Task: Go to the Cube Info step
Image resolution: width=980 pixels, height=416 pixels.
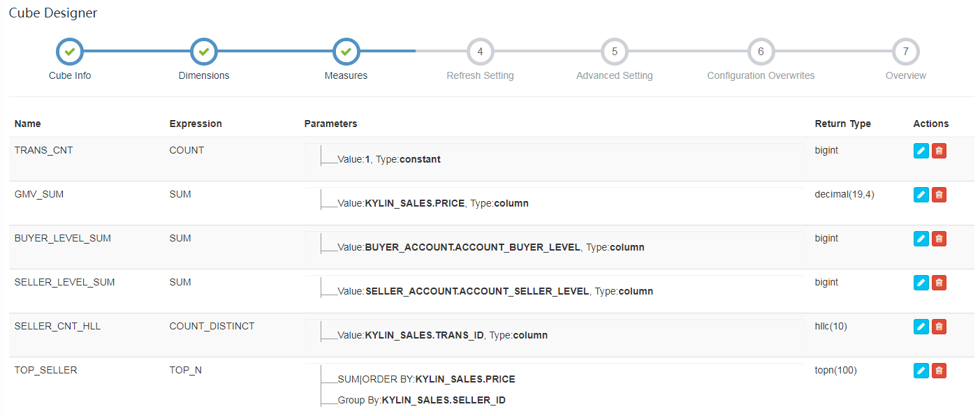Action: [69, 51]
